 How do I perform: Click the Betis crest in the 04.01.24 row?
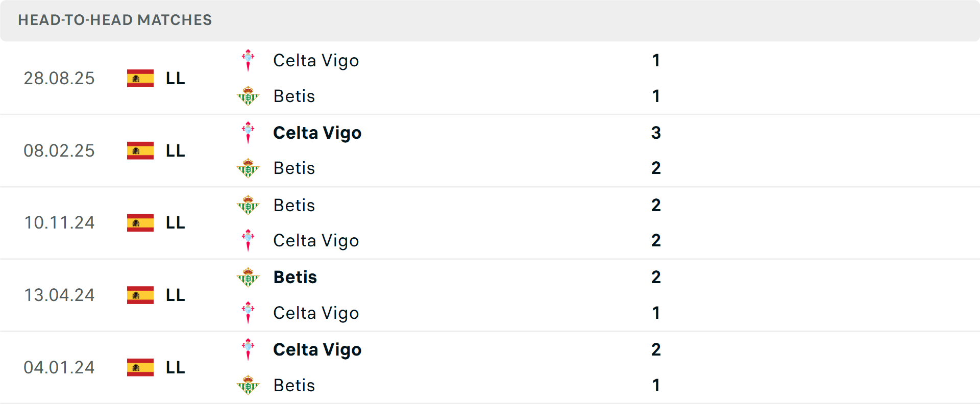248,385
